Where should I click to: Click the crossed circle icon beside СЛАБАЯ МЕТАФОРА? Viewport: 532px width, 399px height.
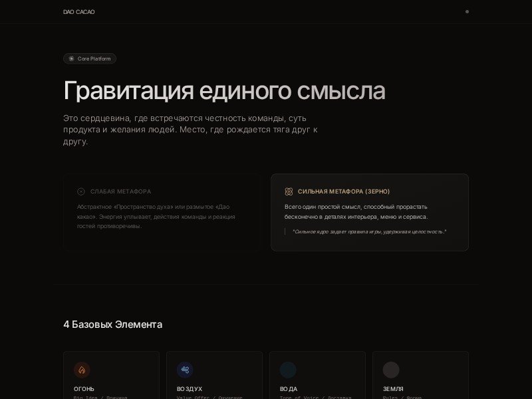80,192
